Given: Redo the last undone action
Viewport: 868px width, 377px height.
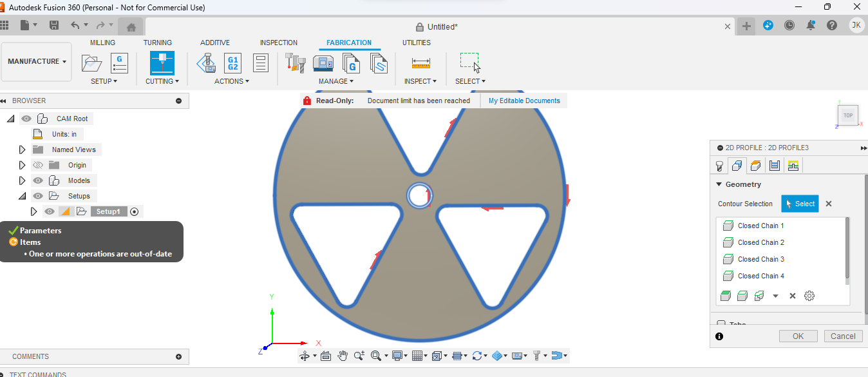Looking at the screenshot, I should click(x=100, y=25).
